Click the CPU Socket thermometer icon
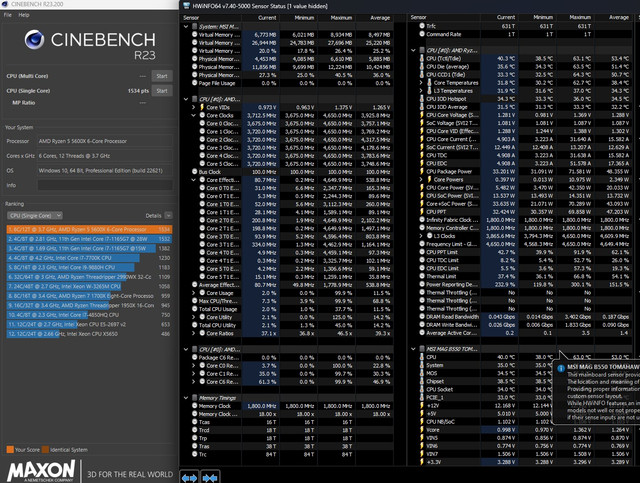 point(422,390)
